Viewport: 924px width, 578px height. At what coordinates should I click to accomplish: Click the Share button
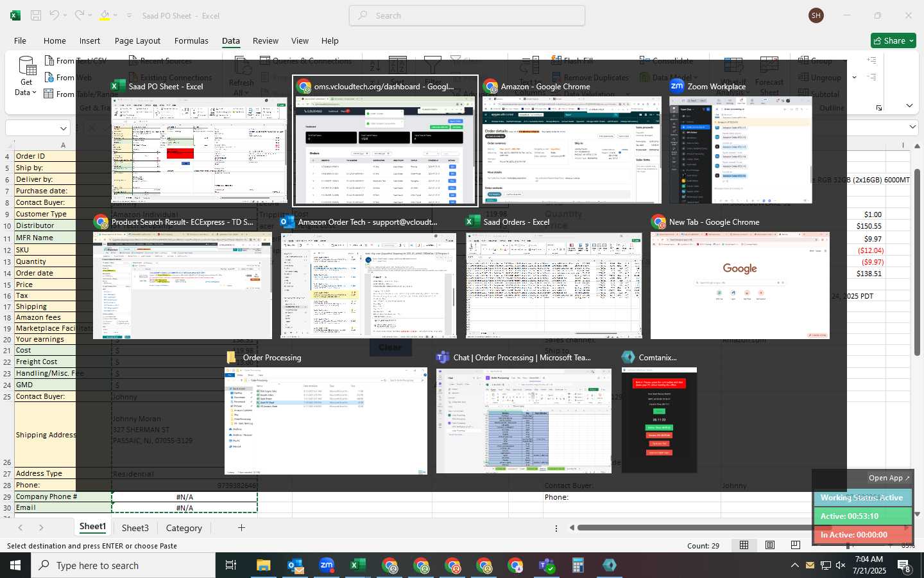(x=894, y=40)
